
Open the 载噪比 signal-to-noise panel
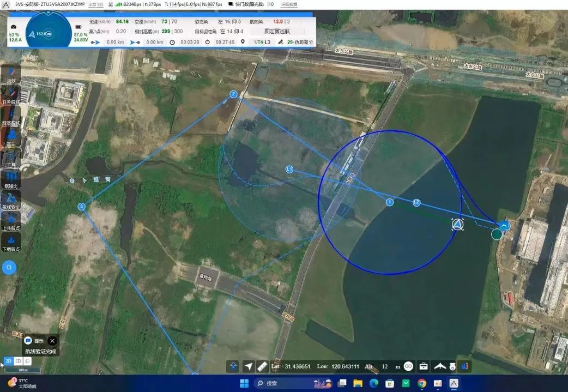tap(11, 179)
